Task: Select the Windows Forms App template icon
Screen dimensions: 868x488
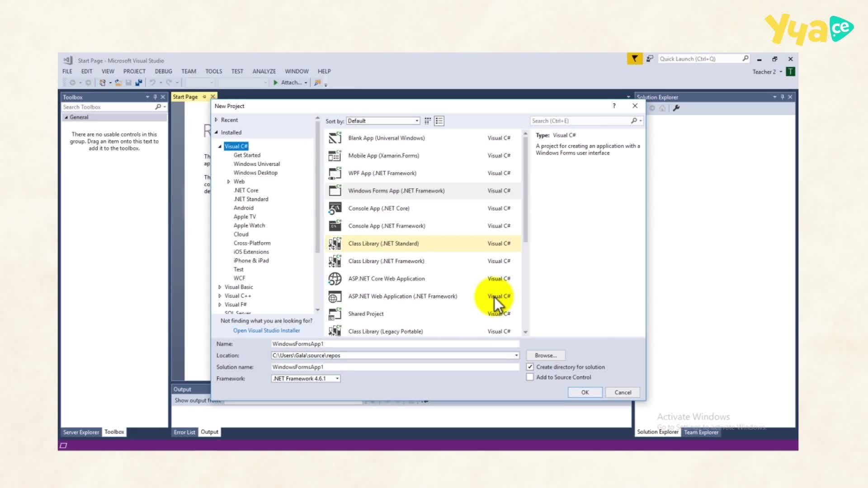Action: tap(335, 191)
